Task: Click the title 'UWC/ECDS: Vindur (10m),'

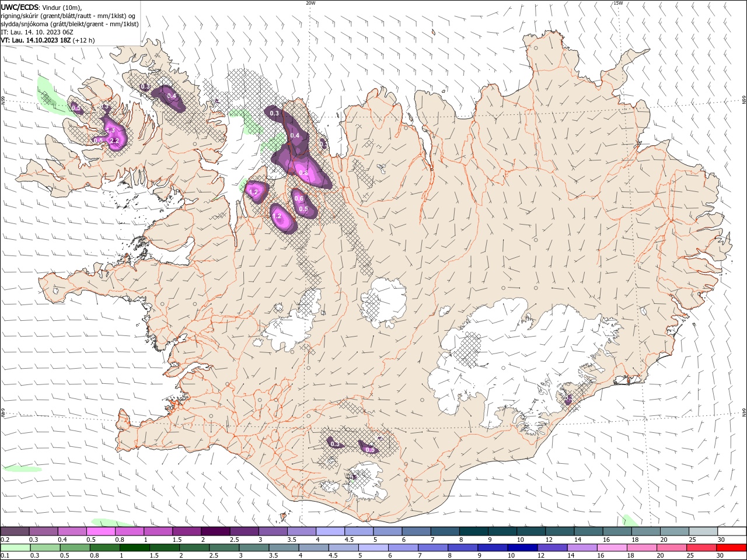Action: point(41,7)
